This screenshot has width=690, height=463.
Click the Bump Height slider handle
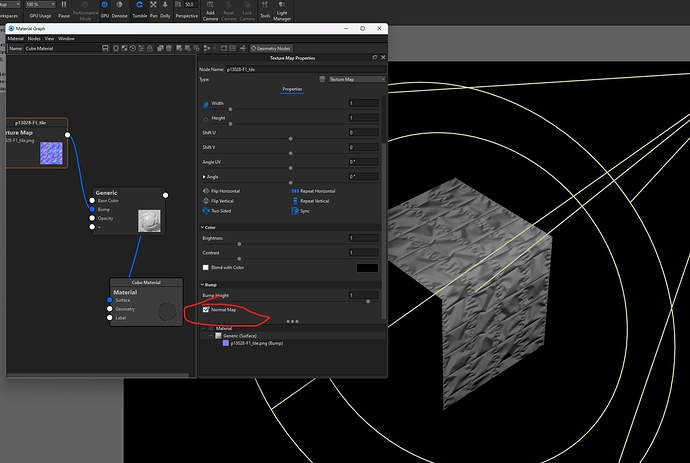[x=368, y=301]
